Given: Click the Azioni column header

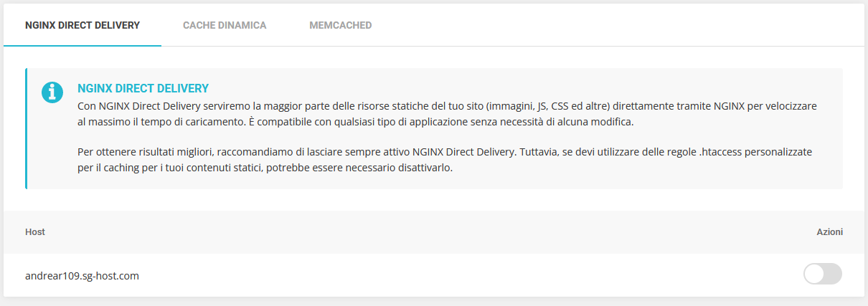Looking at the screenshot, I should (829, 232).
